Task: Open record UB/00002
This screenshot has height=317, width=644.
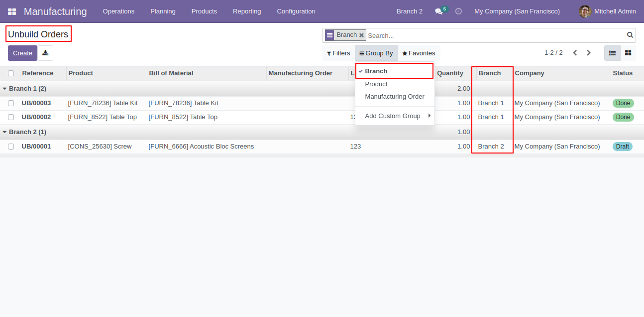Action: pos(36,117)
